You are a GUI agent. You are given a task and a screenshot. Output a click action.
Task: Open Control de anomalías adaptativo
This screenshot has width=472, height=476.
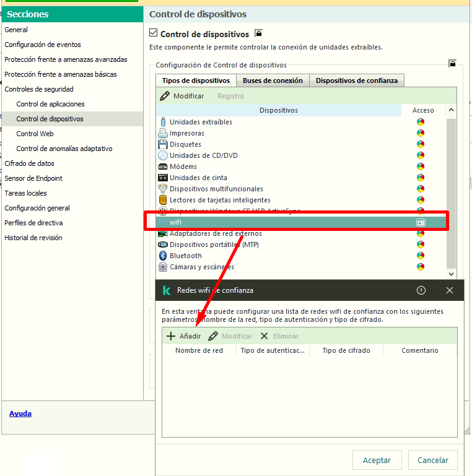[64, 149]
